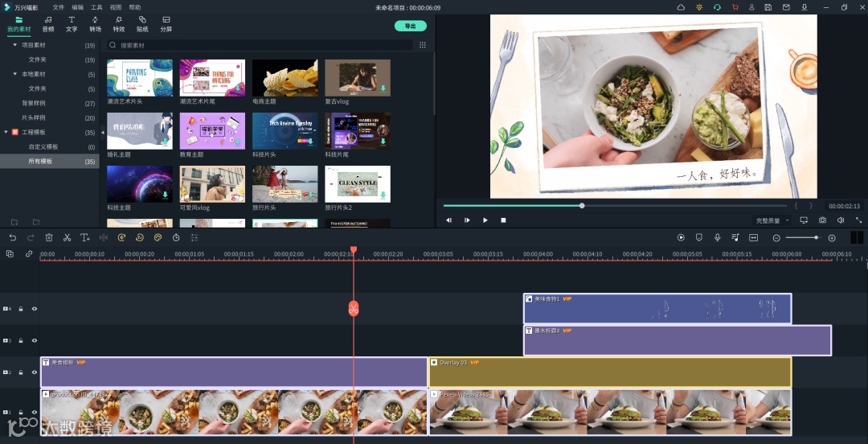This screenshot has width=868, height=444.
Task: Play the preview video
Action: tap(485, 220)
